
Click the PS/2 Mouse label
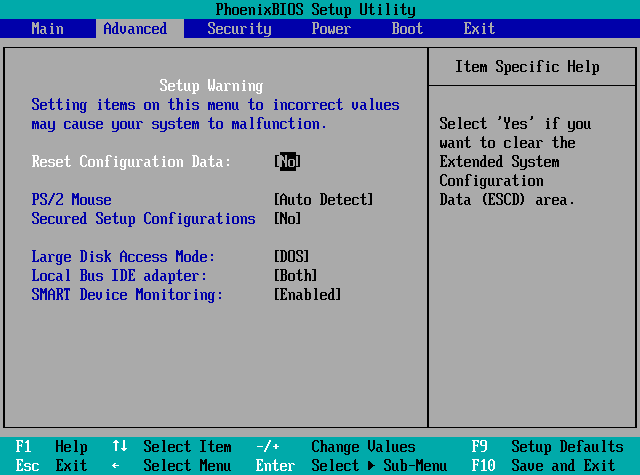[71, 200]
